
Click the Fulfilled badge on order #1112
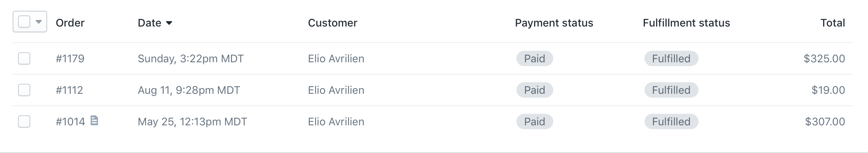671,90
